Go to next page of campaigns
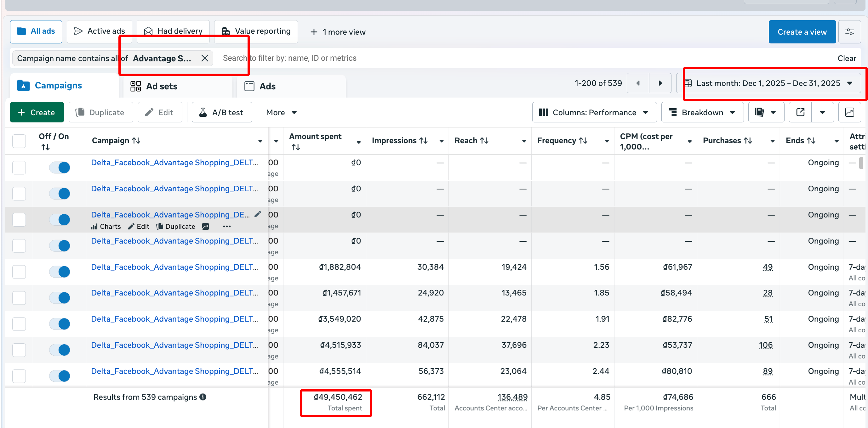This screenshot has width=868, height=428. [660, 83]
